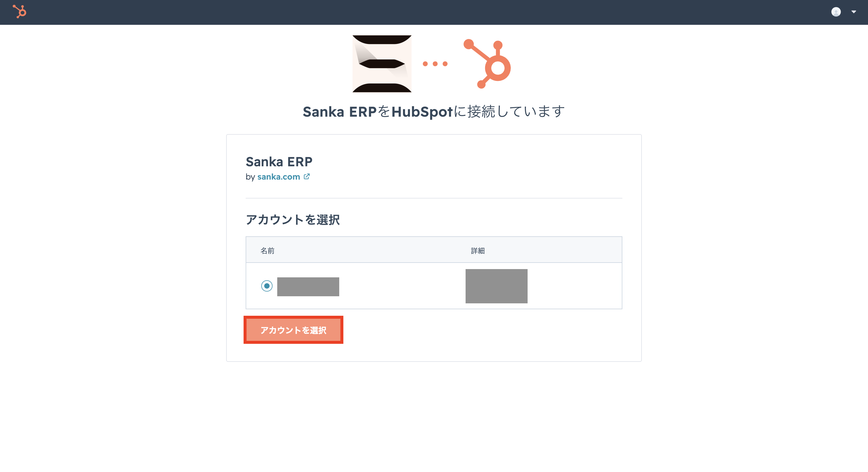Click the 名前 column header
868x472 pixels.
[x=267, y=250]
